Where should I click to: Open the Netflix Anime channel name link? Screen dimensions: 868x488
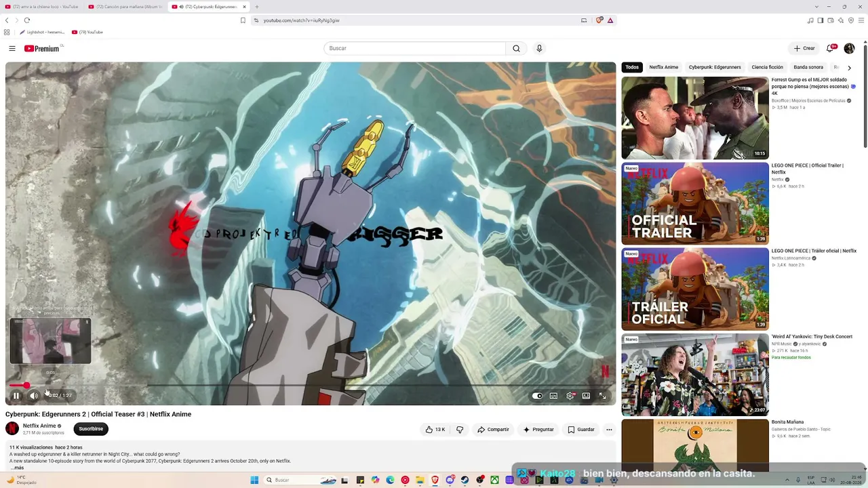(39, 426)
